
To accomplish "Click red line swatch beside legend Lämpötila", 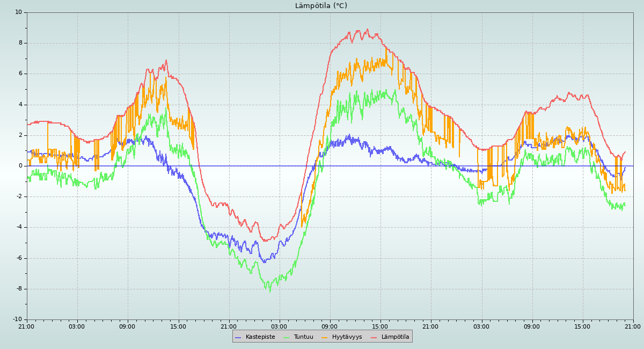I will point(374,337).
